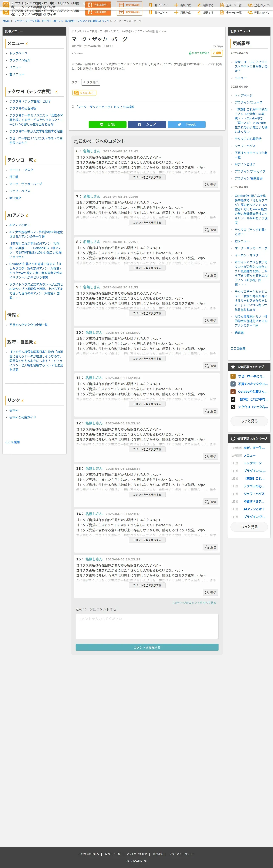Reply to comment 9 with 返信

coord(211,321)
